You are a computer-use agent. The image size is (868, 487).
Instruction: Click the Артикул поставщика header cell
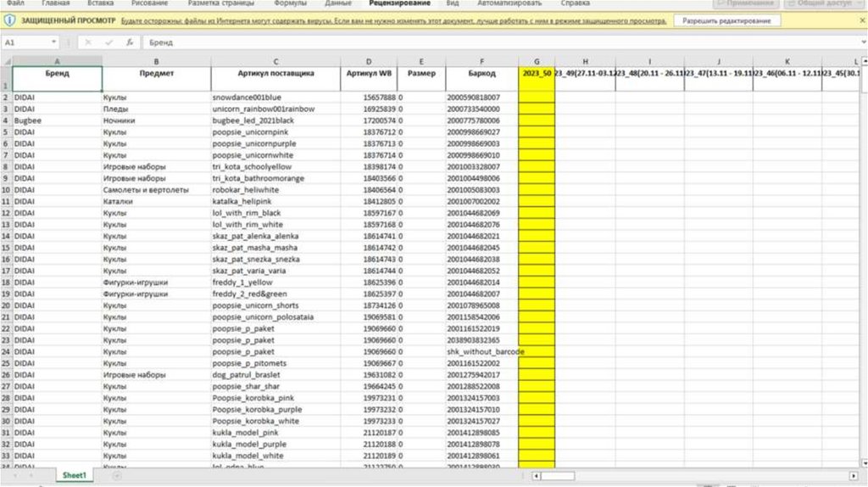point(275,79)
